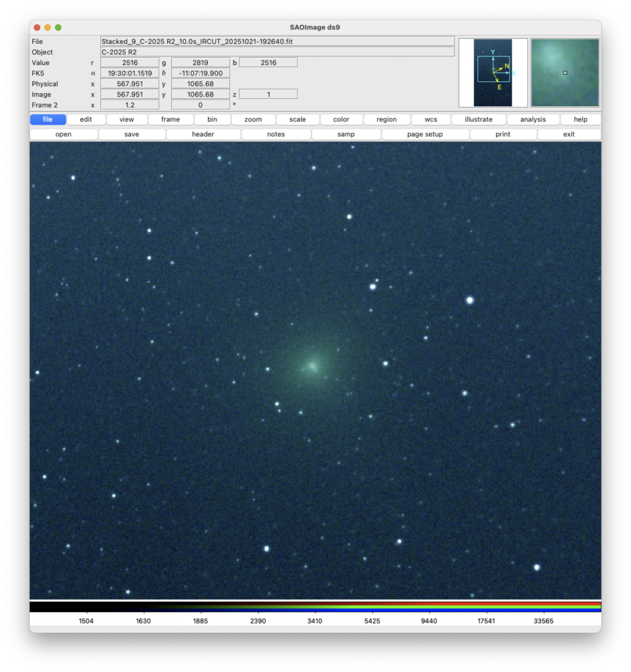
Task: Choose the scale menu button
Action: (x=297, y=119)
